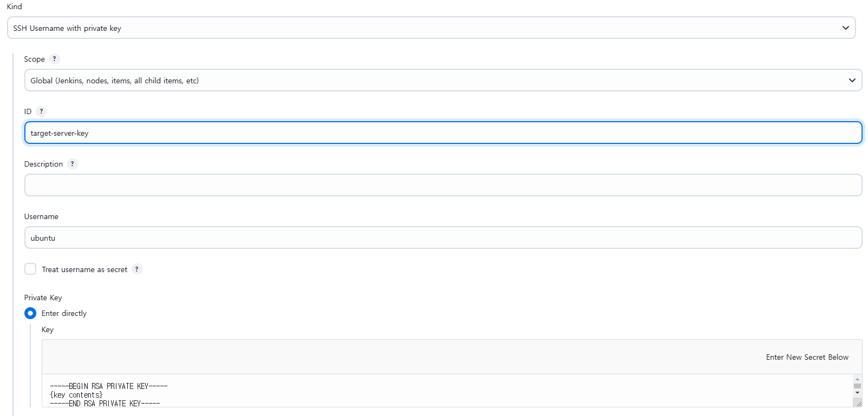The width and height of the screenshot is (868, 416).
Task: Enable the Treat username as secret checkbox
Action: point(30,269)
